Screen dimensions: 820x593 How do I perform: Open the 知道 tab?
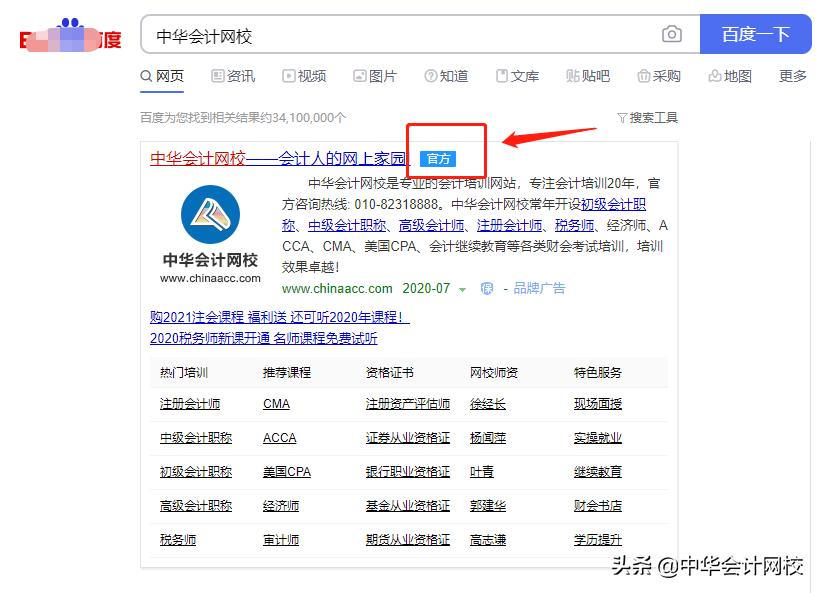(x=446, y=76)
